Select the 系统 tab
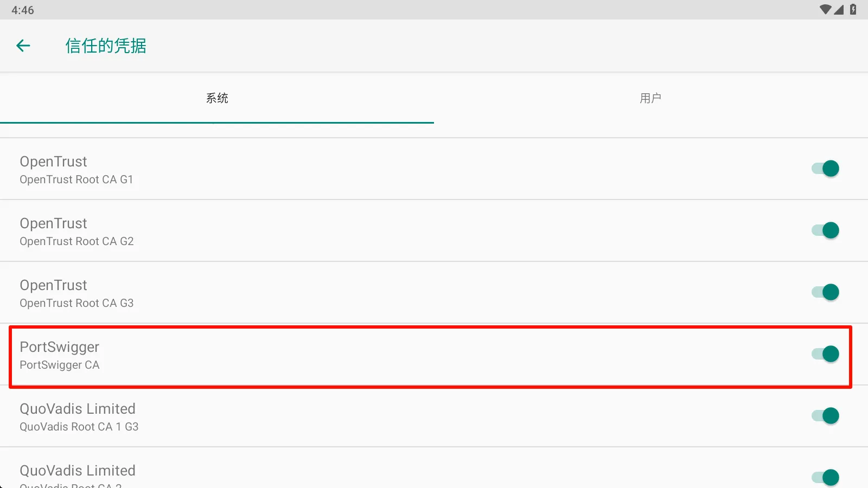Image resolution: width=868 pixels, height=488 pixels. [217, 98]
